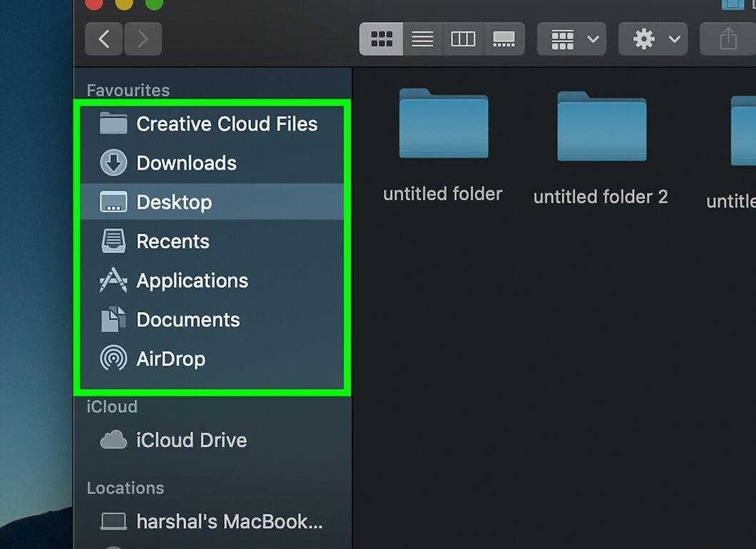Open Creative Cloud Files in sidebar
This screenshot has height=549, width=756.
(x=212, y=124)
